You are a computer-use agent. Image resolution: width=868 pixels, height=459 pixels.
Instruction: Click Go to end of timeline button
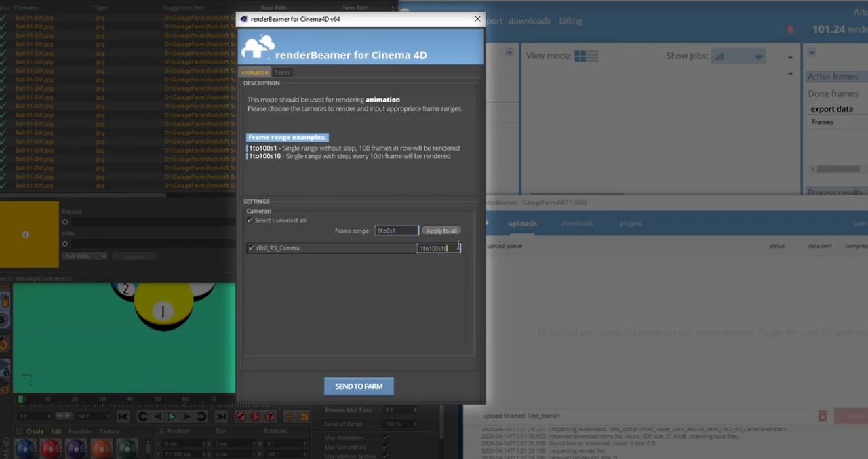[x=221, y=416]
